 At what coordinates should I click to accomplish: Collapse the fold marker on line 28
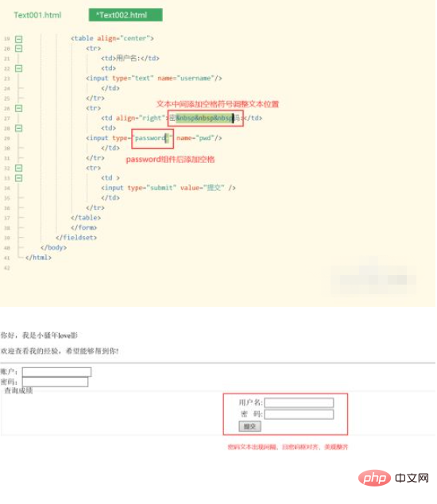pyautogui.click(x=19, y=128)
